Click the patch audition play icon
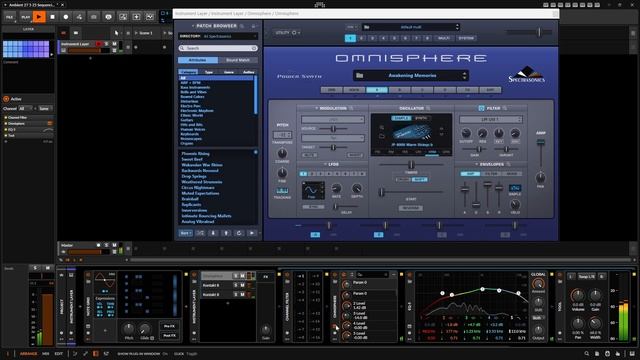This screenshot has width=640, height=360. point(252,233)
